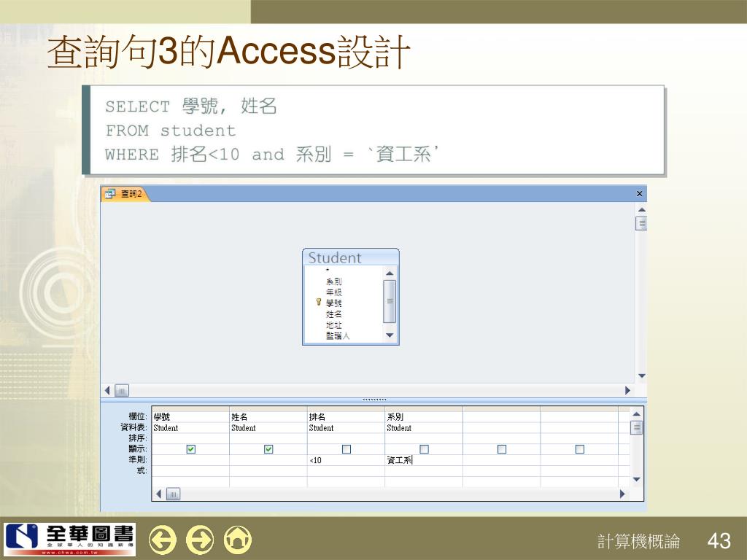Click the 或 row label
Screen dimensions: 747x560
pos(142,470)
